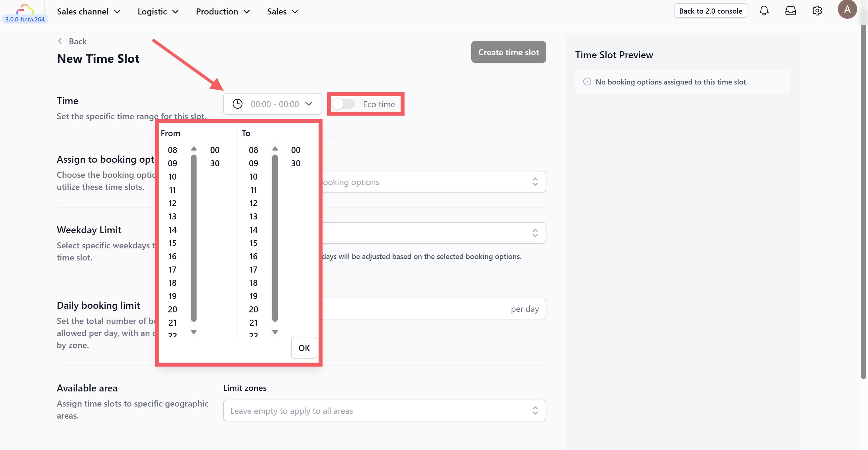This screenshot has width=868, height=450.
Task: Click the From hours scroll-up arrow
Action: click(x=194, y=148)
